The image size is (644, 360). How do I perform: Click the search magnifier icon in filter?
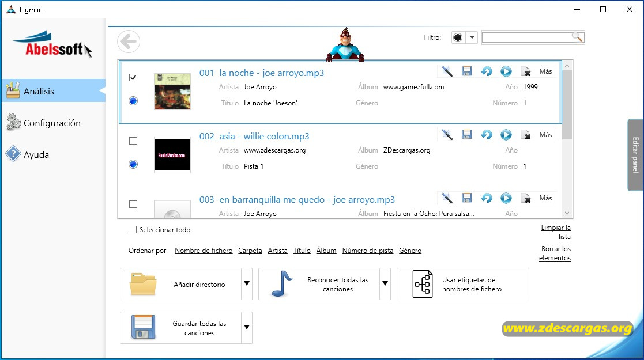577,37
